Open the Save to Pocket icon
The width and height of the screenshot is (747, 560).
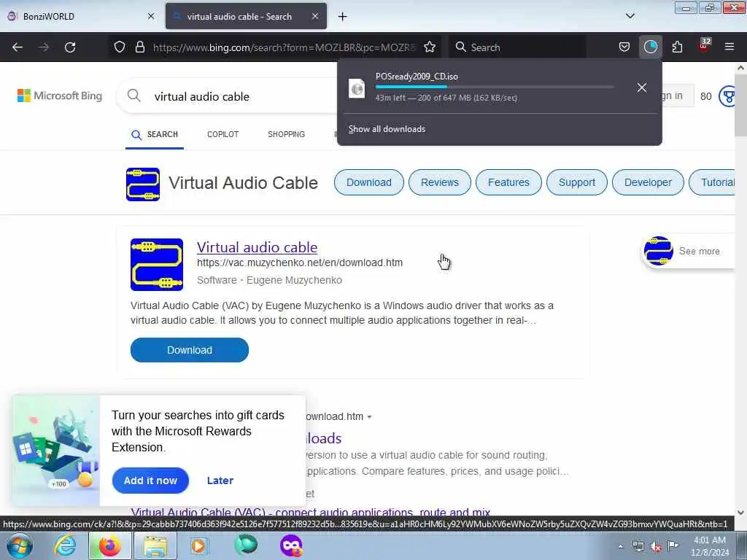624,47
